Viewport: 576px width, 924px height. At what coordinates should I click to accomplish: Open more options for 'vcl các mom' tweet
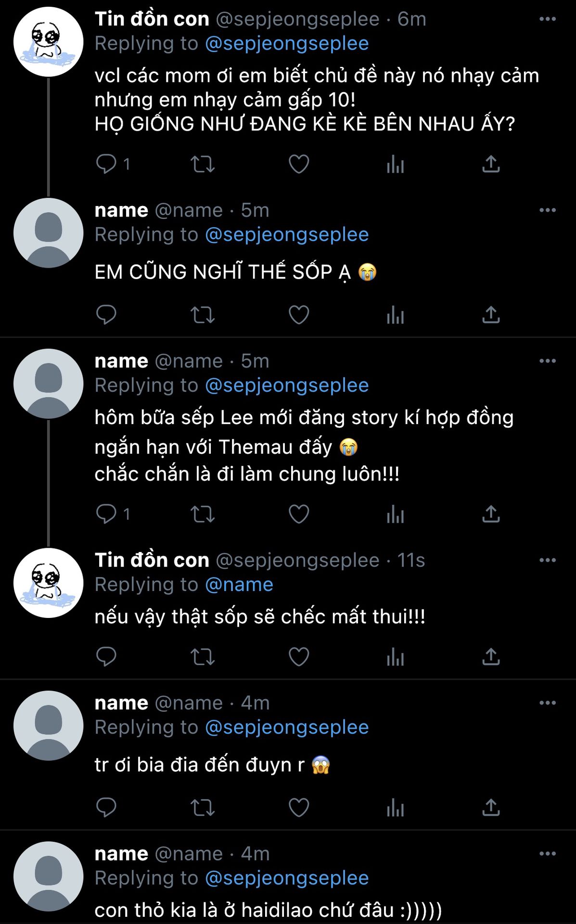pos(548,19)
